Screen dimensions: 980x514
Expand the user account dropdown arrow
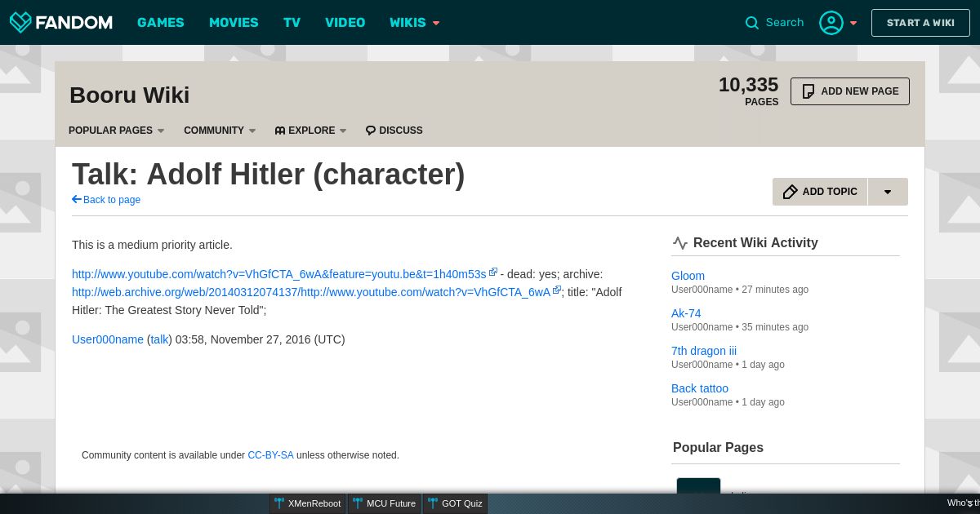pyautogui.click(x=853, y=23)
